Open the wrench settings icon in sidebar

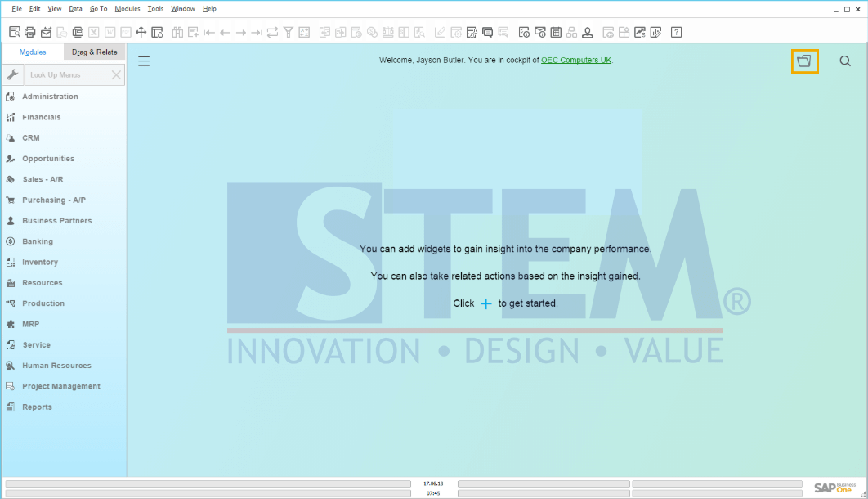click(x=13, y=74)
